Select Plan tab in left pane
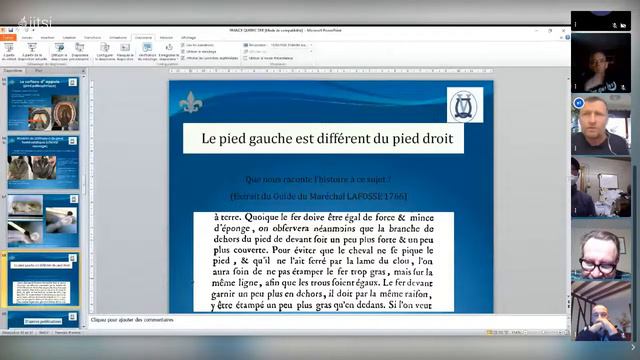This screenshot has height=360, width=640. 39,71
